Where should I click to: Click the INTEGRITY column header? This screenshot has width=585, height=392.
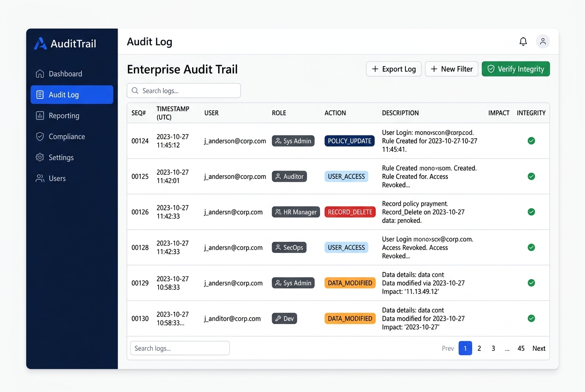pyautogui.click(x=531, y=113)
